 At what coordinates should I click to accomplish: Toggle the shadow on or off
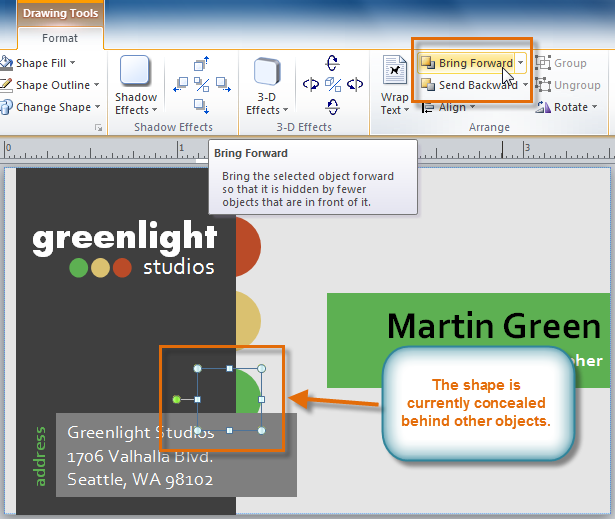201,85
